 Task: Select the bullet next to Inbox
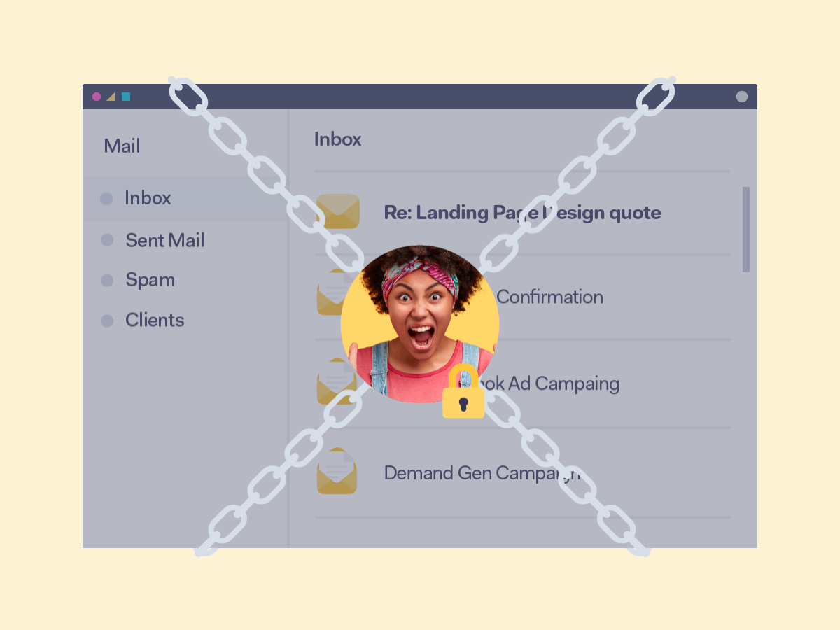[x=106, y=199]
